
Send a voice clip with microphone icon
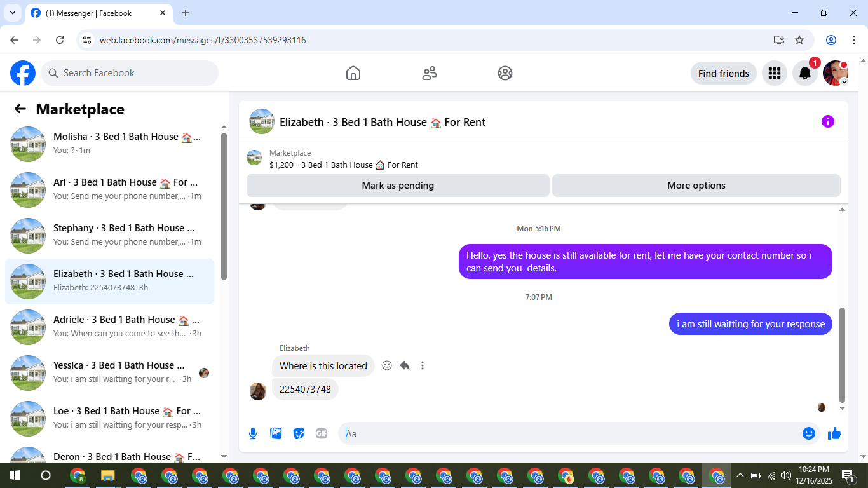click(253, 433)
